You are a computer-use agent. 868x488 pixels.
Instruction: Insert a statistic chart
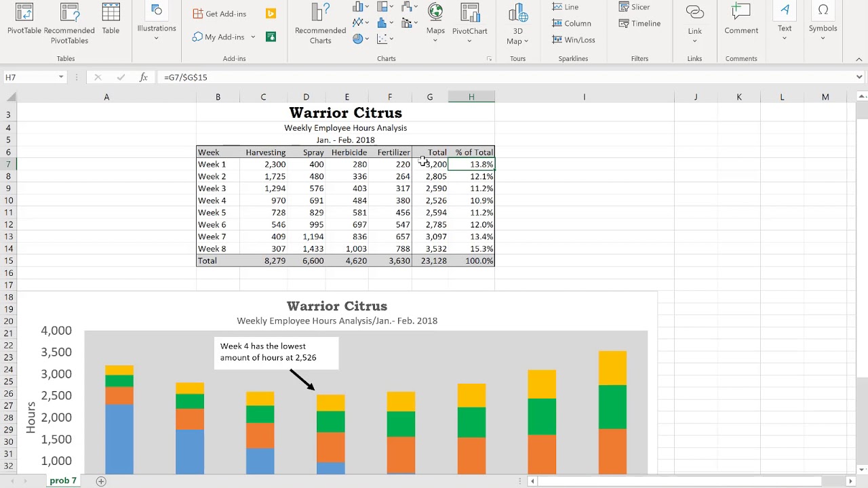[x=385, y=22]
